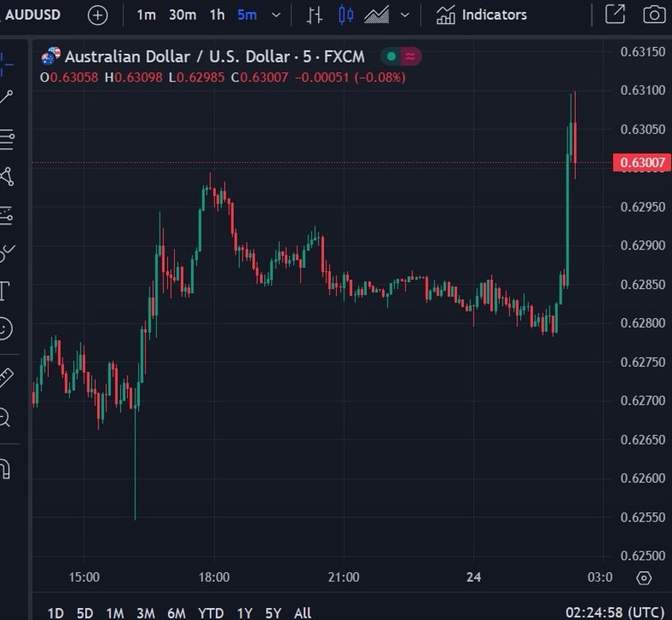Screen dimensions: 672x620
Task: Open chart settings hexagon icon near the time axis
Action: point(644,578)
